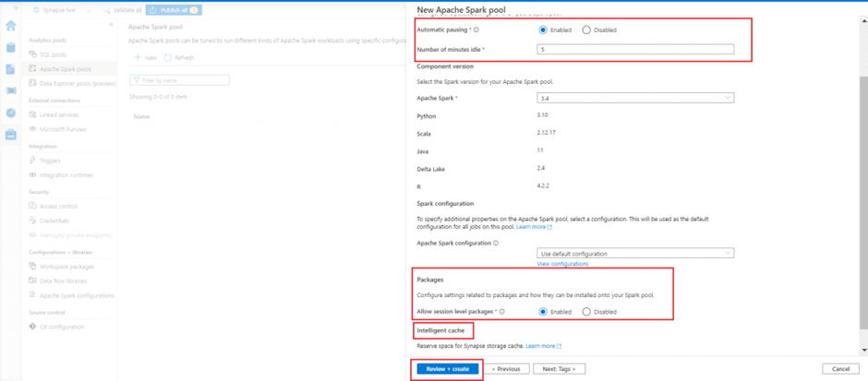The height and width of the screenshot is (381, 868).
Task: Click the Spark configuration Learn more link
Action: coord(535,227)
